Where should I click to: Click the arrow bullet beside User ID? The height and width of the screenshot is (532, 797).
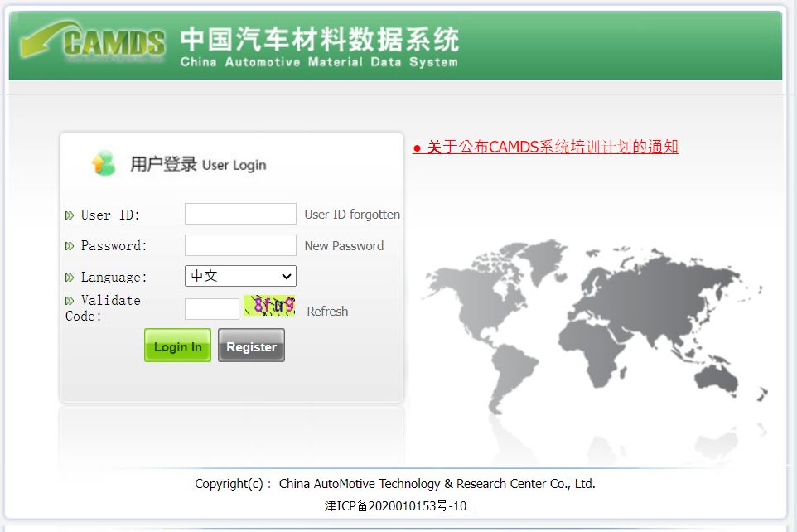tap(70, 215)
